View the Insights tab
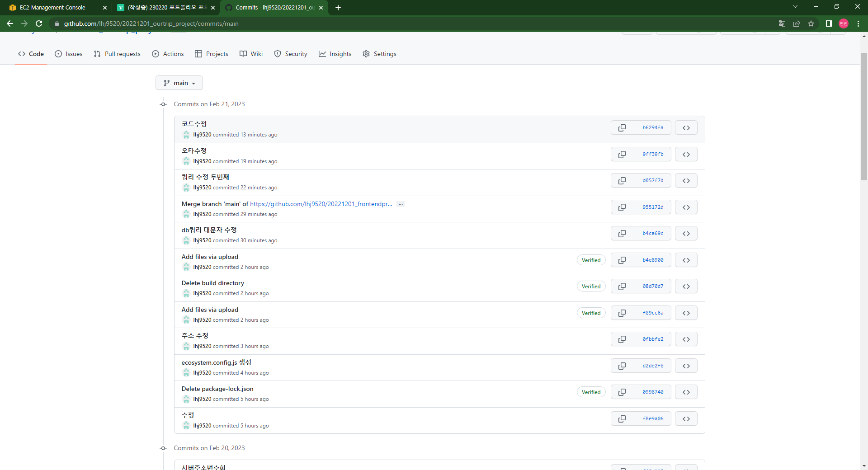Screen dimensions: 868x470 click(335, 54)
